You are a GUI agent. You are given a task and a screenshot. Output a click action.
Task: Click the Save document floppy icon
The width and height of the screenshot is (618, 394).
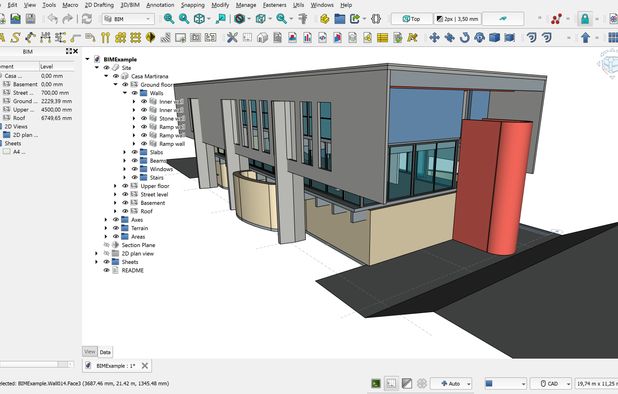tap(30, 19)
